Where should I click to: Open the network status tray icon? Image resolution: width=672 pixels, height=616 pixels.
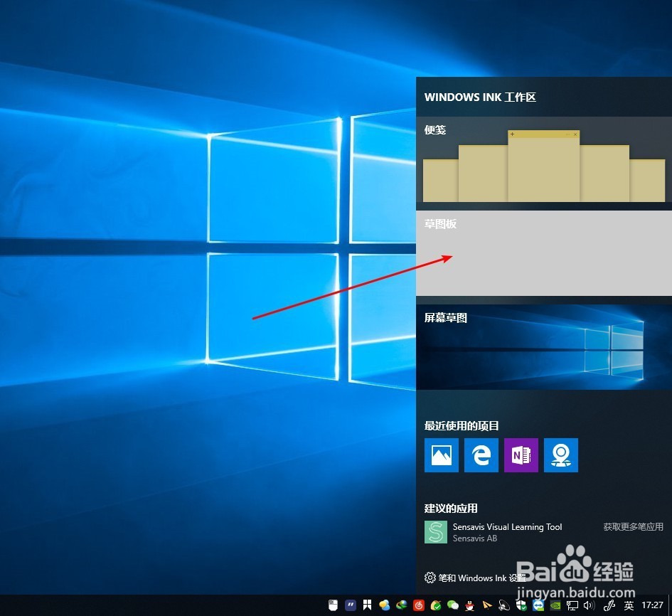(x=572, y=605)
